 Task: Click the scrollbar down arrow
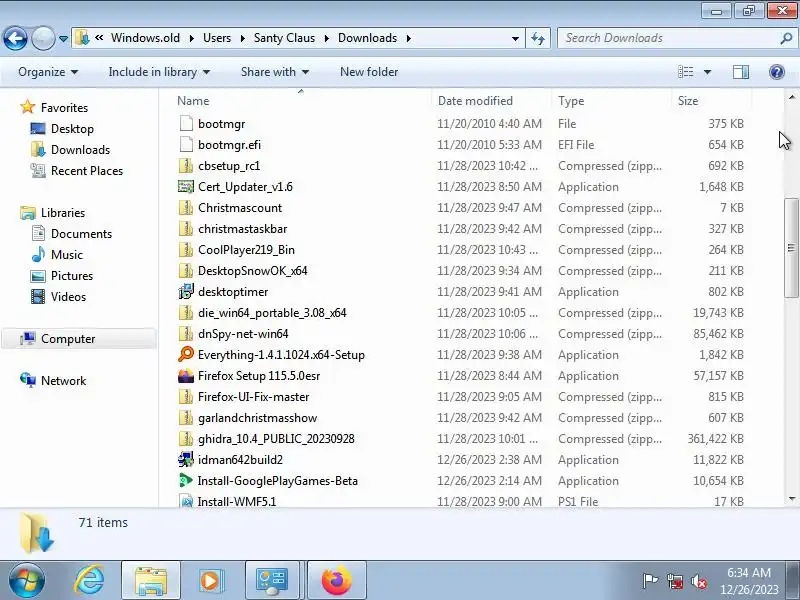(x=791, y=499)
